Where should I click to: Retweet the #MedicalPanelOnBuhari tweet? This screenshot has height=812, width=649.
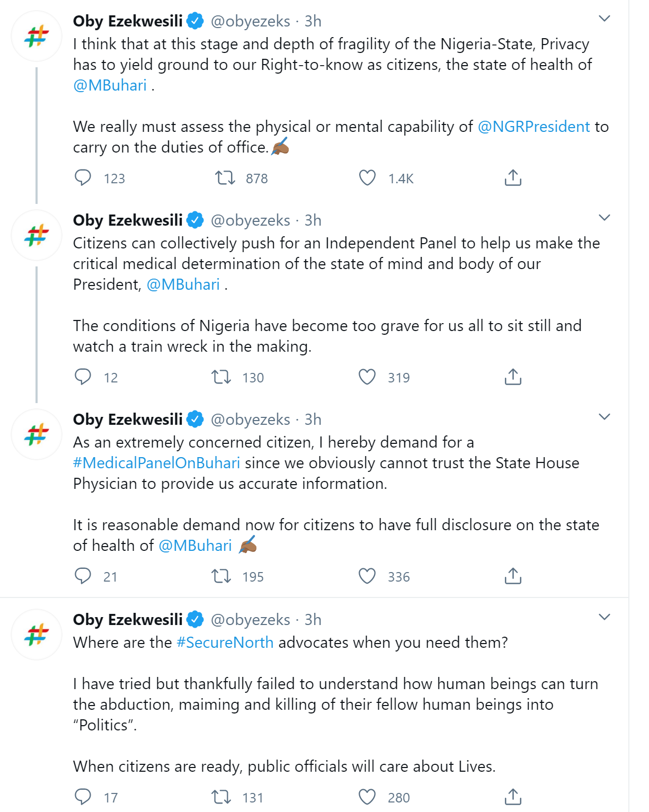pyautogui.click(x=221, y=576)
